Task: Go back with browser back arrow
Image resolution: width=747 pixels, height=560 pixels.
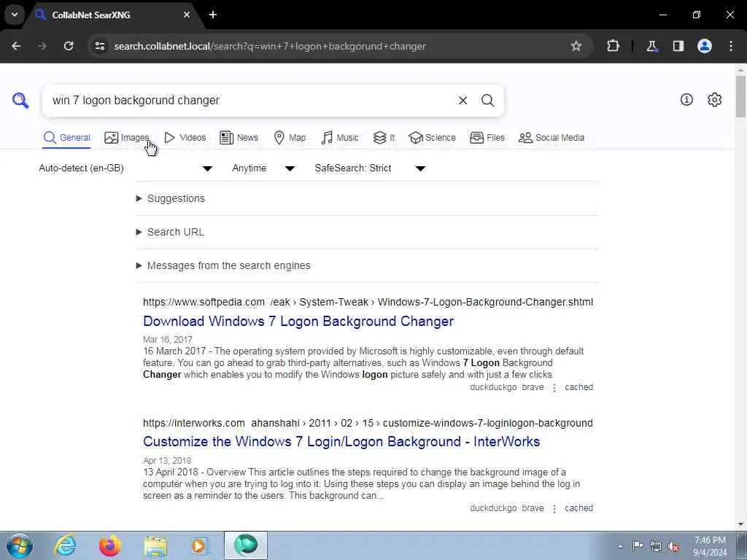Action: point(16,46)
